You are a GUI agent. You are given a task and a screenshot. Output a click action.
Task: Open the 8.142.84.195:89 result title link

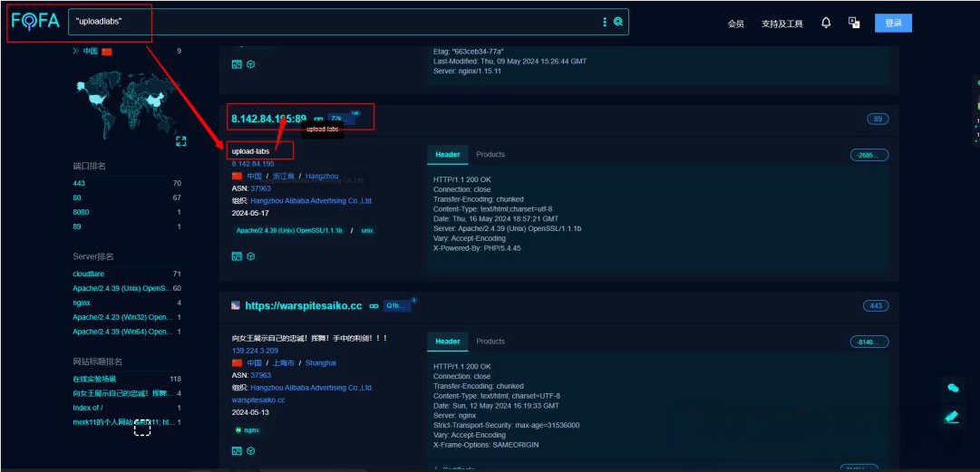tap(268, 119)
